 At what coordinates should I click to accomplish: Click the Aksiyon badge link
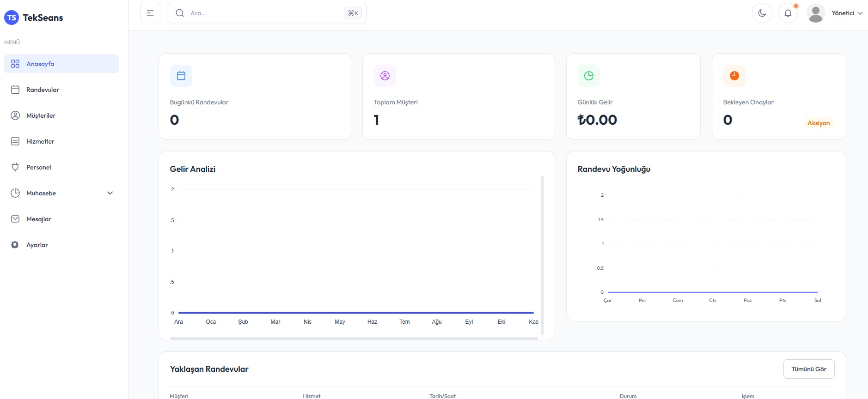click(x=818, y=123)
